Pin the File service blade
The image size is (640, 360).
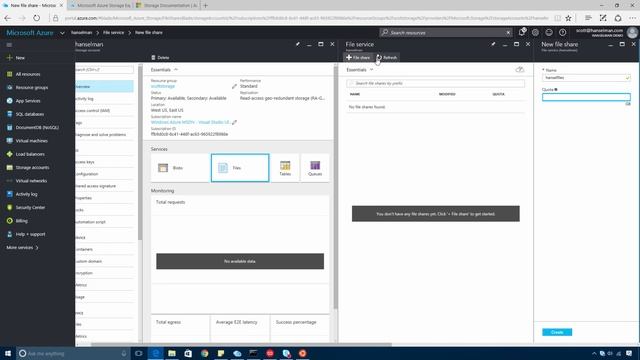[493, 44]
